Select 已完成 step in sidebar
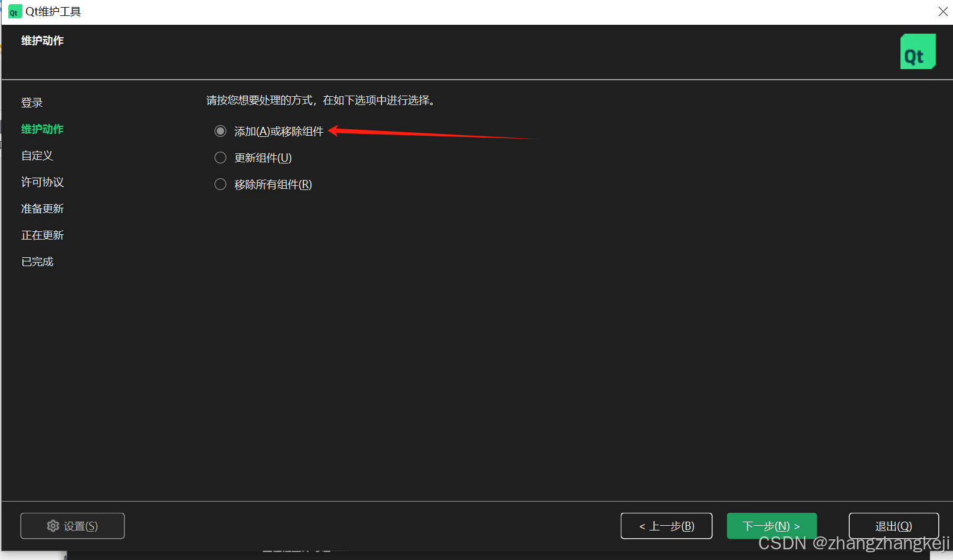The width and height of the screenshot is (953, 560). coord(37,262)
